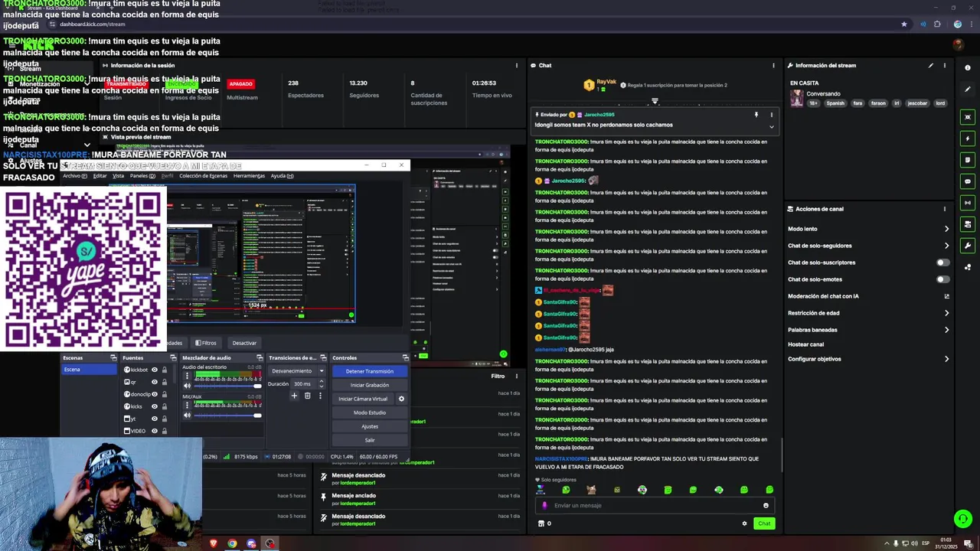Undock the Controles panel via its header icon
The image size is (980, 551).
[x=405, y=358]
